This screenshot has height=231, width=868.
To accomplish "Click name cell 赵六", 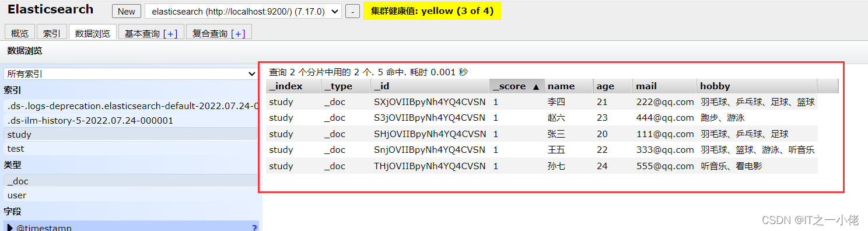I will pos(556,118).
